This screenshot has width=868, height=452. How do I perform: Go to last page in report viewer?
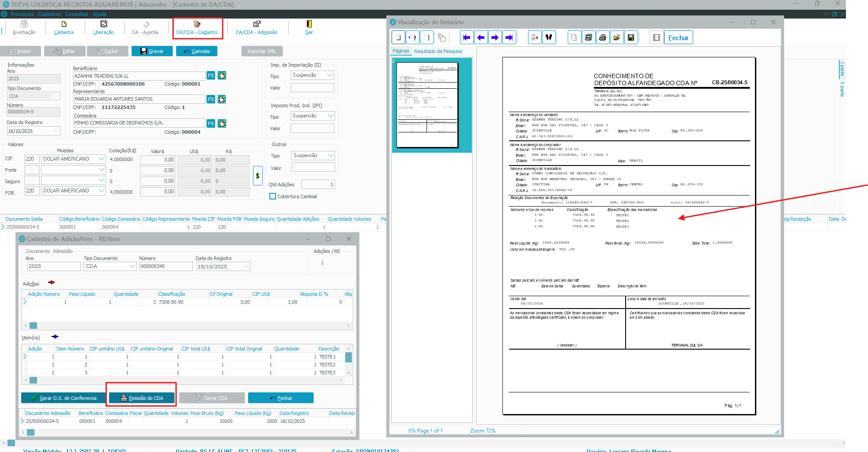pyautogui.click(x=509, y=38)
